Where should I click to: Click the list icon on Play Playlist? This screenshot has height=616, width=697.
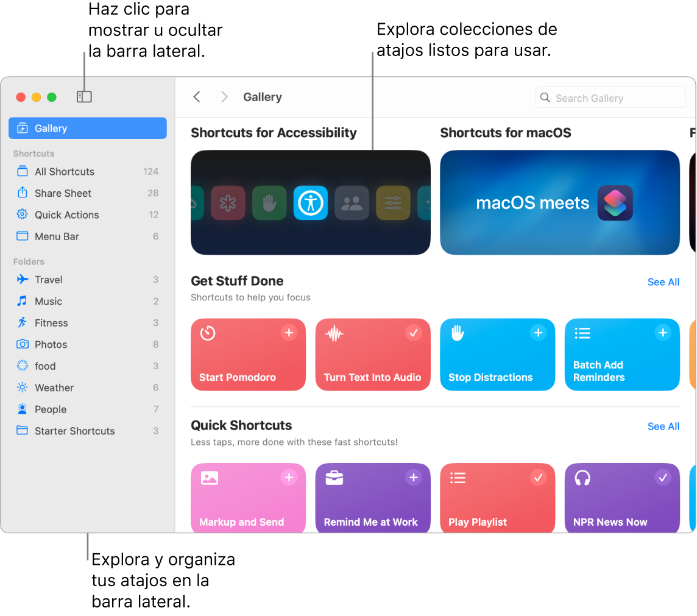click(x=458, y=478)
